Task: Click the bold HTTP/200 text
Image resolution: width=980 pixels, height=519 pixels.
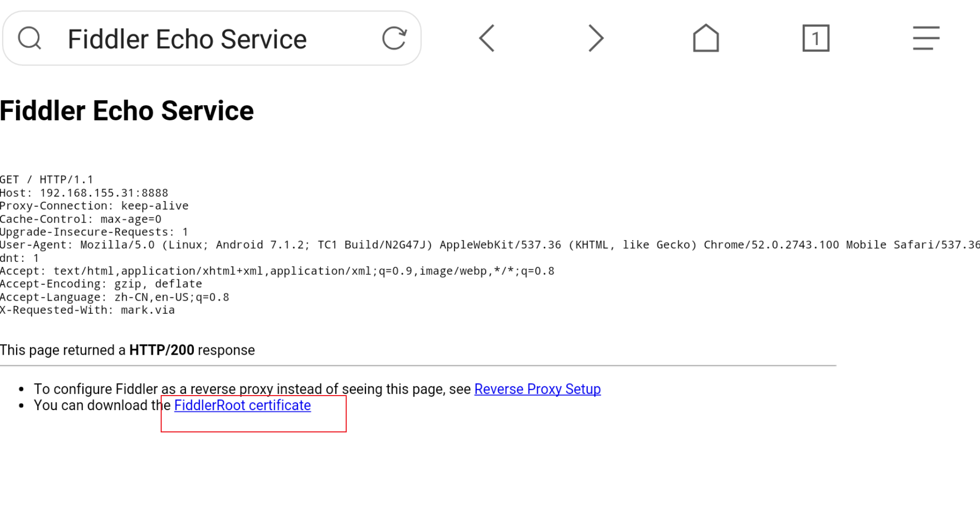Action: click(x=162, y=350)
